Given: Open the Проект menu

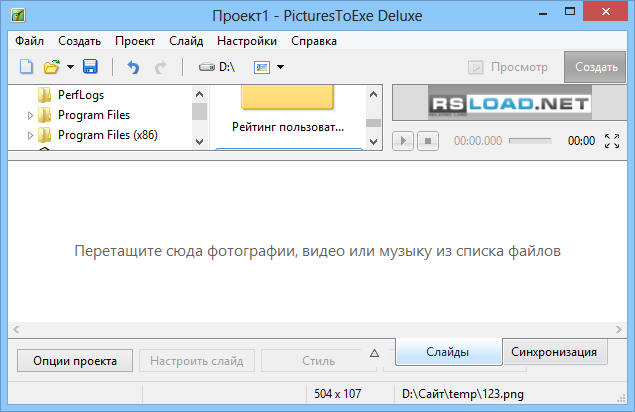Looking at the screenshot, I should tap(135, 41).
